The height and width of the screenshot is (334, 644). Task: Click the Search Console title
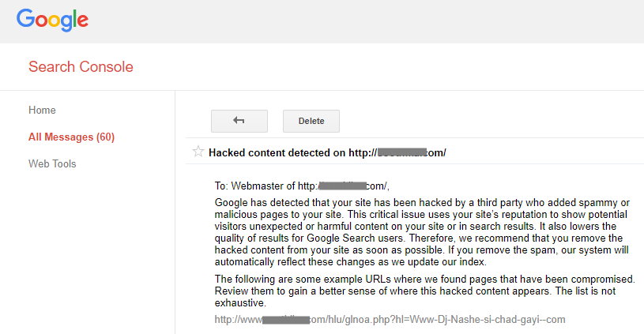pyautogui.click(x=81, y=67)
